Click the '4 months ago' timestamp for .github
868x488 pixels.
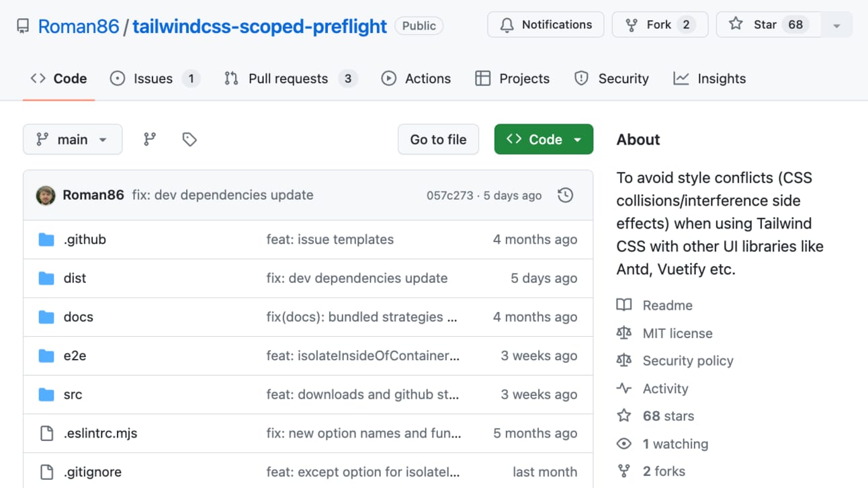point(535,239)
